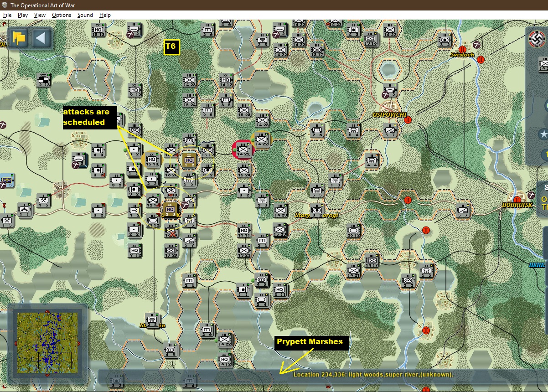Click the Location 234,336 status text

(x=373, y=374)
